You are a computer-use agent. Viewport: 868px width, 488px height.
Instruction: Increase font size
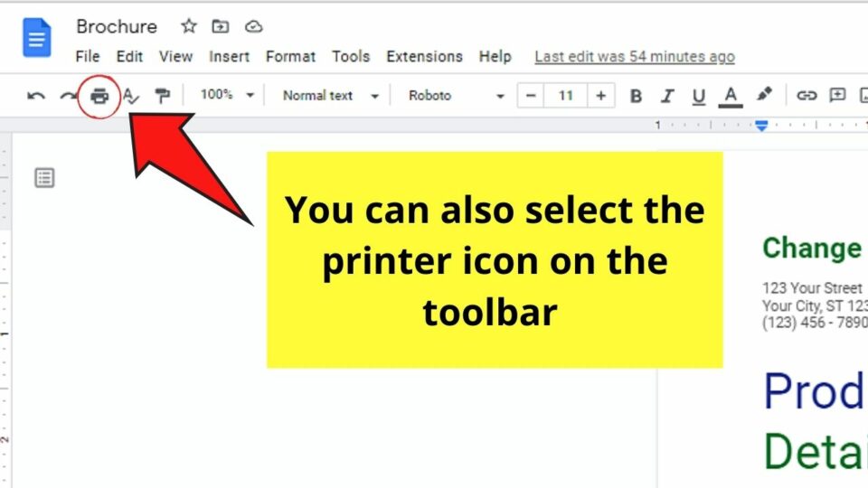click(600, 96)
